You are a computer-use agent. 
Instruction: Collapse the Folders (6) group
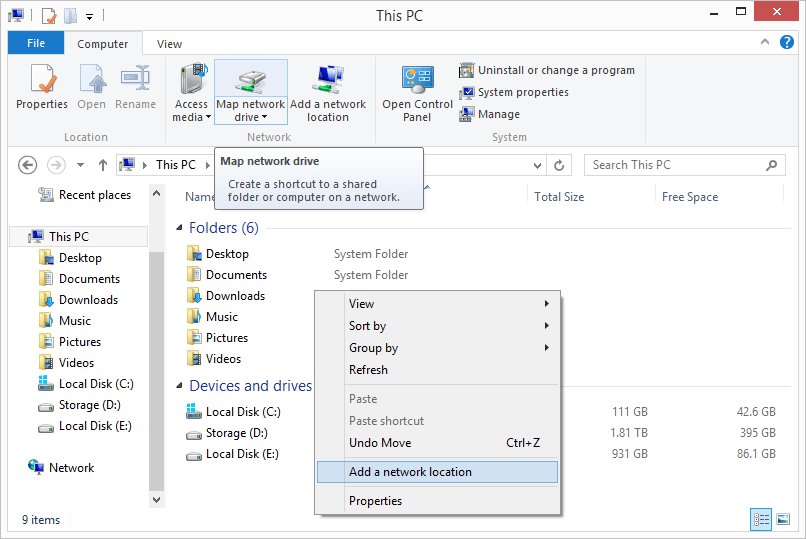(x=180, y=228)
